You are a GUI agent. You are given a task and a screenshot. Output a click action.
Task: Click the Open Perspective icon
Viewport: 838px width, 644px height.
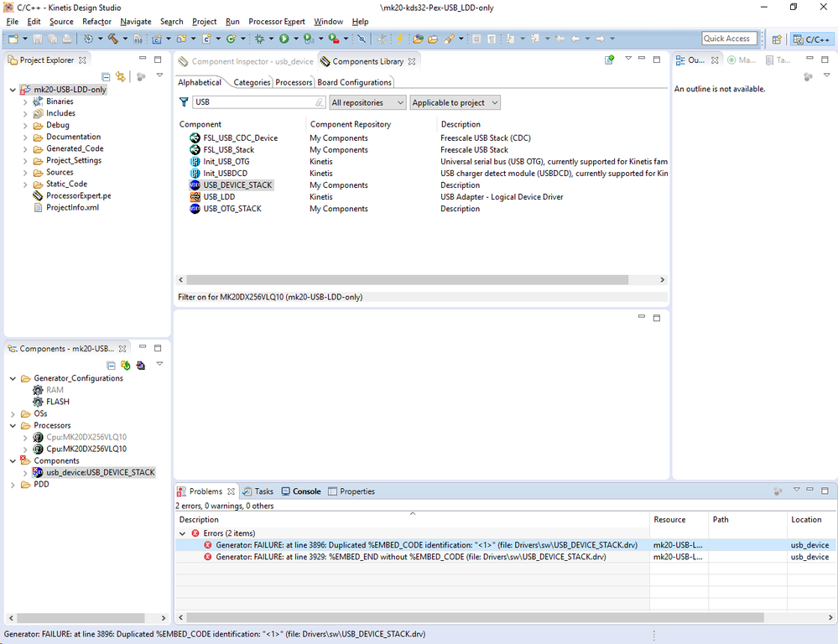[x=777, y=39]
